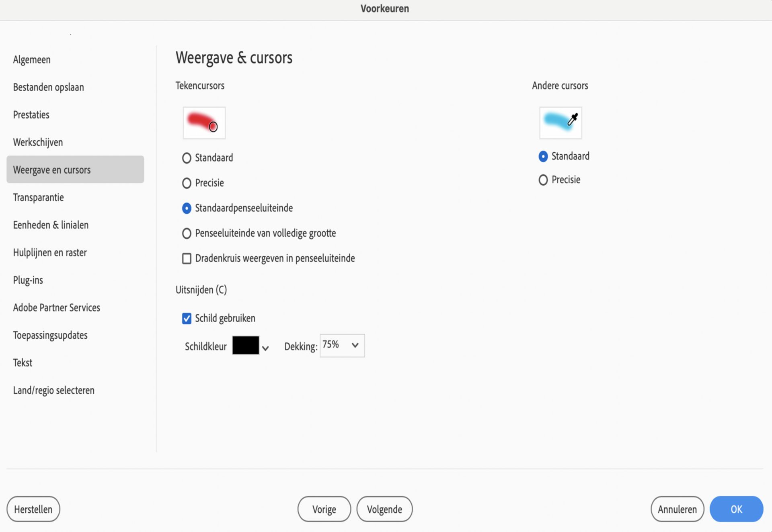Click the Uitsnijden (C) label
This screenshot has width=772, height=532.
[201, 290]
